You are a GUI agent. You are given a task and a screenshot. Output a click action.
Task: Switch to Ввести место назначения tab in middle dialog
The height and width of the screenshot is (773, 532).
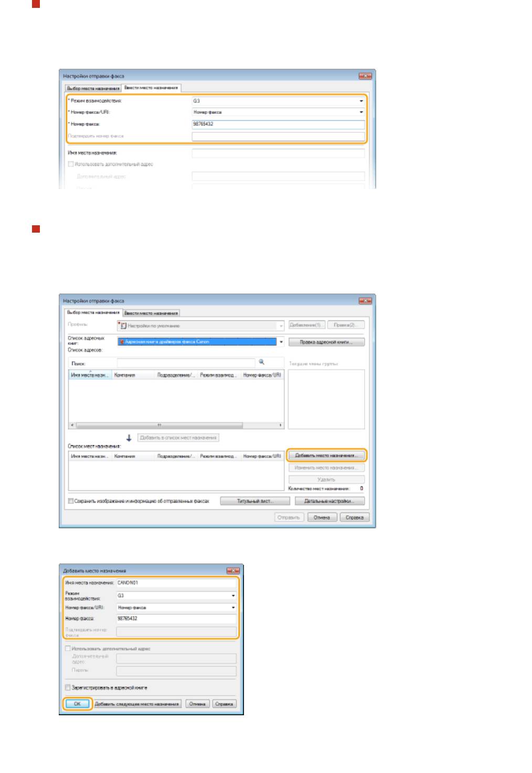click(152, 313)
